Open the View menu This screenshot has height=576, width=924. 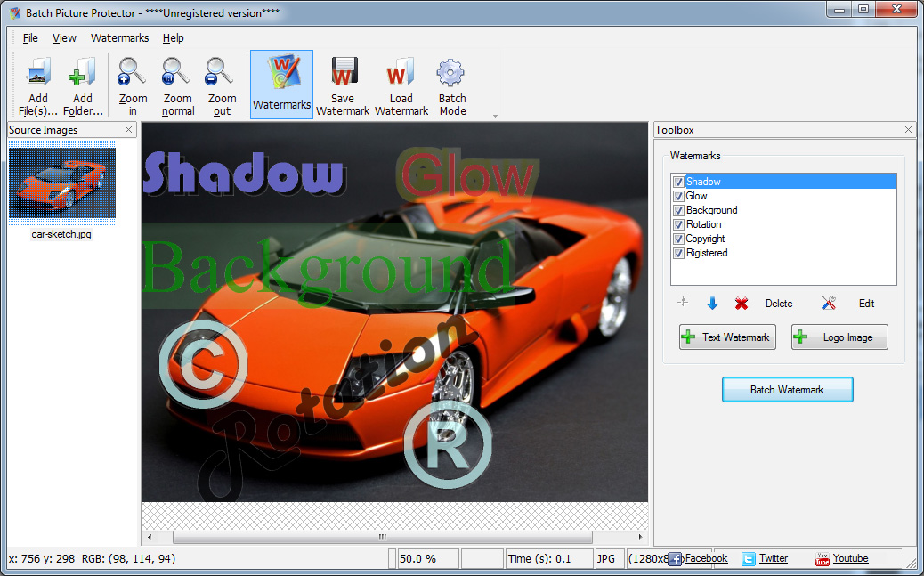64,38
